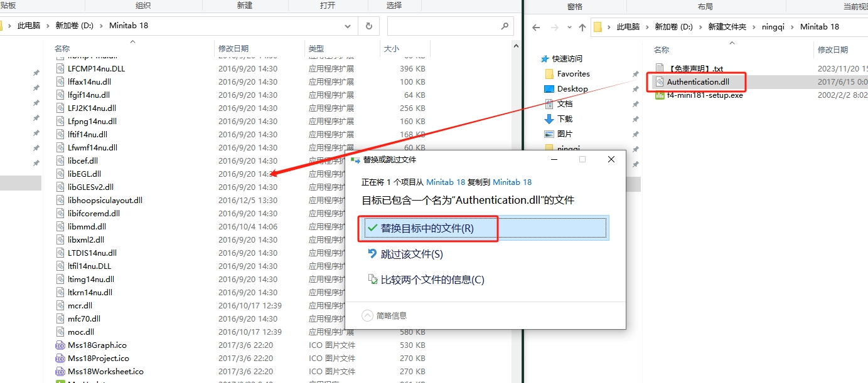
Task: Open recent locations dropdown in right window
Action: (570, 27)
